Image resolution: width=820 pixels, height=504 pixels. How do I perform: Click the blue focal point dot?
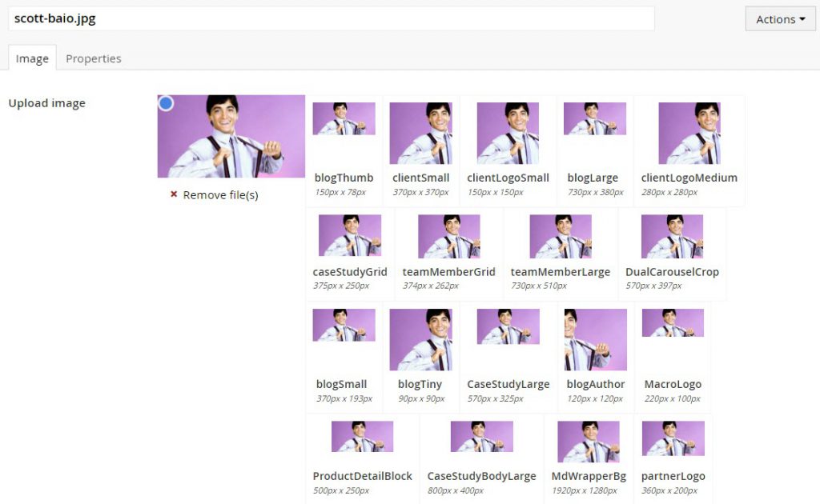[166, 103]
